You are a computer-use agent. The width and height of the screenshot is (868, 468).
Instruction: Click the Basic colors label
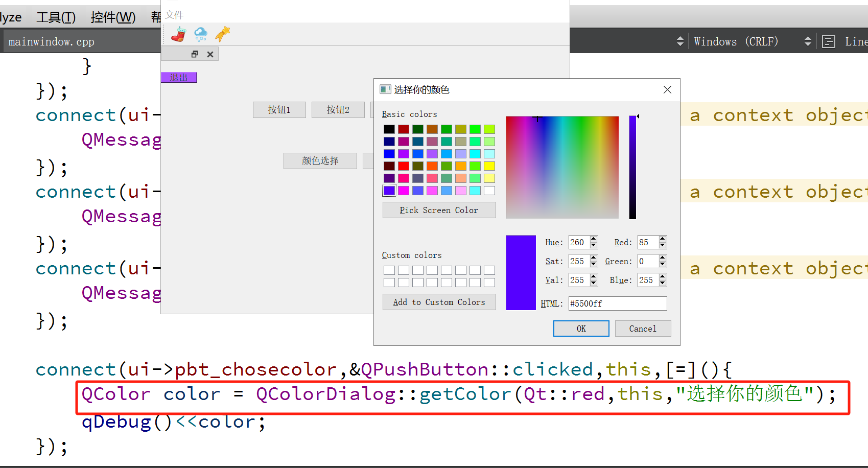(409, 114)
